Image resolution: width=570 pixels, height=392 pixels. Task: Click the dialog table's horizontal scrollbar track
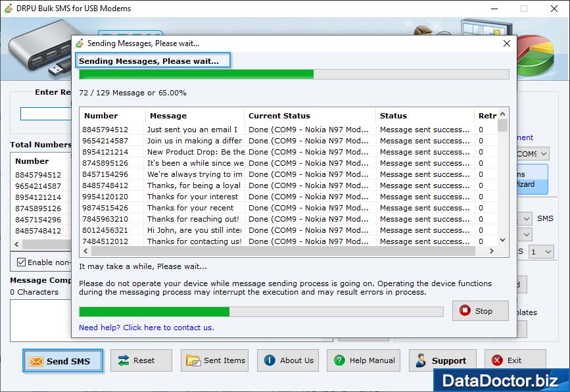click(283, 251)
